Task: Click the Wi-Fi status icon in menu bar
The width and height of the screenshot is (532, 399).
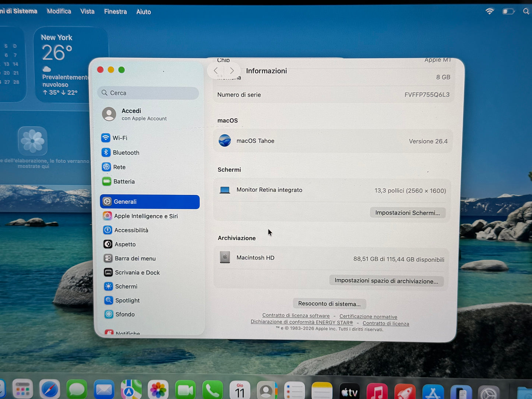Action: 489,11
